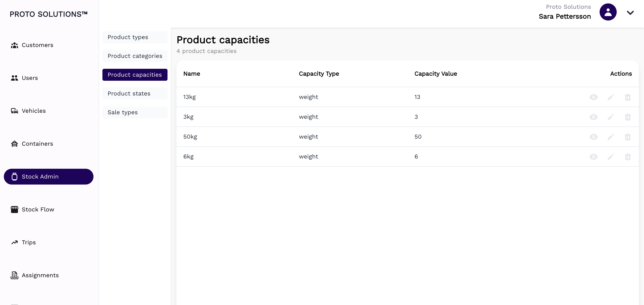The width and height of the screenshot is (644, 305).
Task: Edit the 50kg capacity with pencil icon
Action: click(x=611, y=137)
